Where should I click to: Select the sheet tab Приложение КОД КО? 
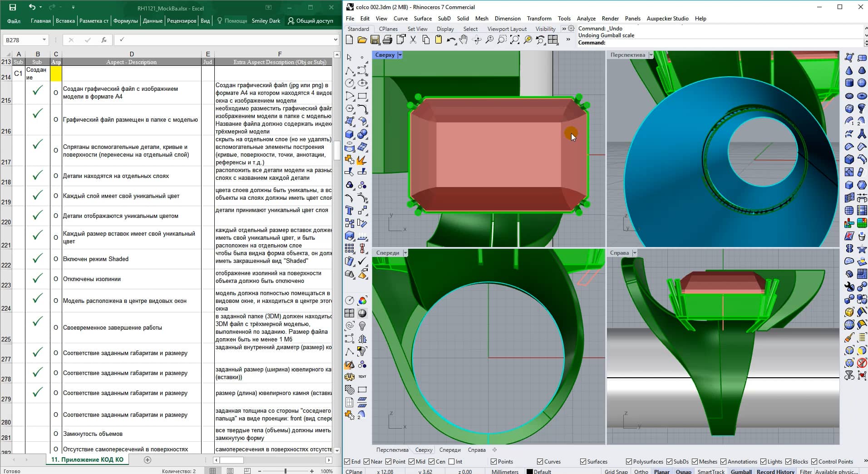[x=86, y=459]
